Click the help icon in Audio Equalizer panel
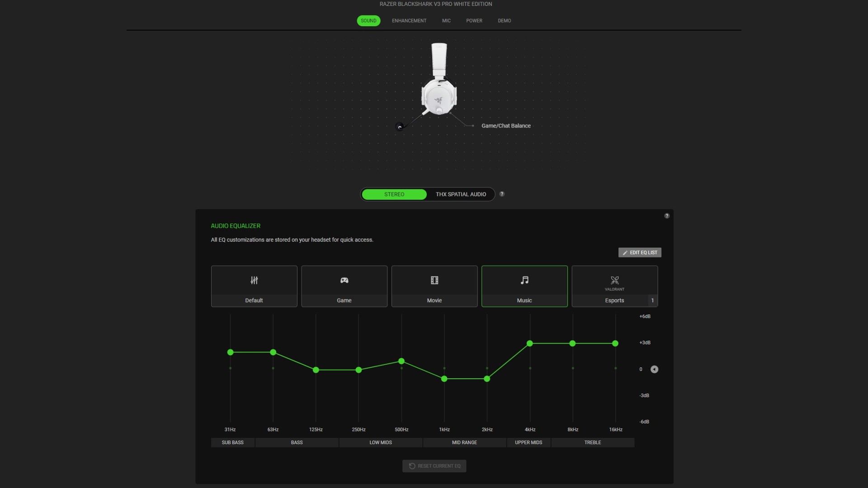The height and width of the screenshot is (488, 868). pos(667,216)
